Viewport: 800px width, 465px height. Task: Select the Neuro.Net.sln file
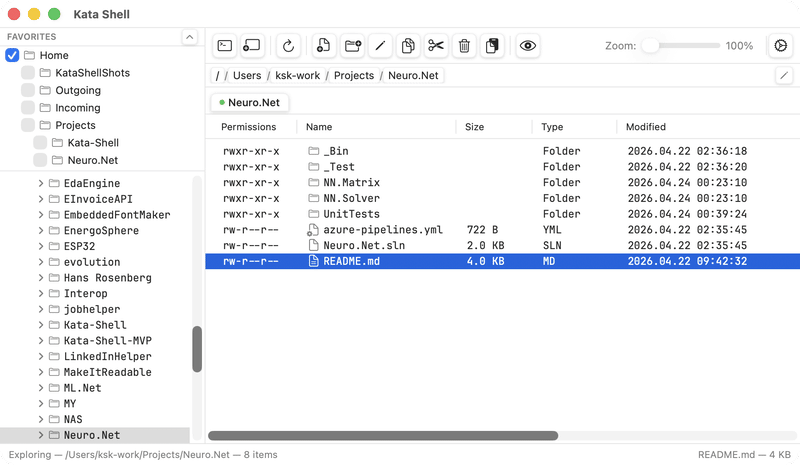(503, 246)
